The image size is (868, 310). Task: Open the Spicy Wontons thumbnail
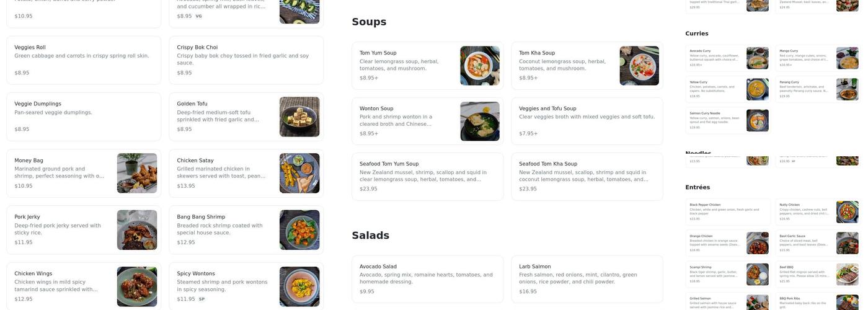(x=299, y=286)
